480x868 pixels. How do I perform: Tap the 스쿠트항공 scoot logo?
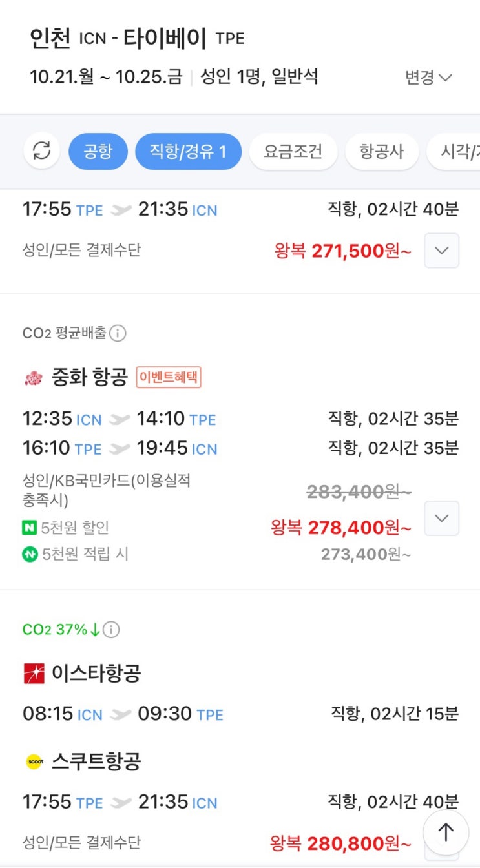click(34, 762)
